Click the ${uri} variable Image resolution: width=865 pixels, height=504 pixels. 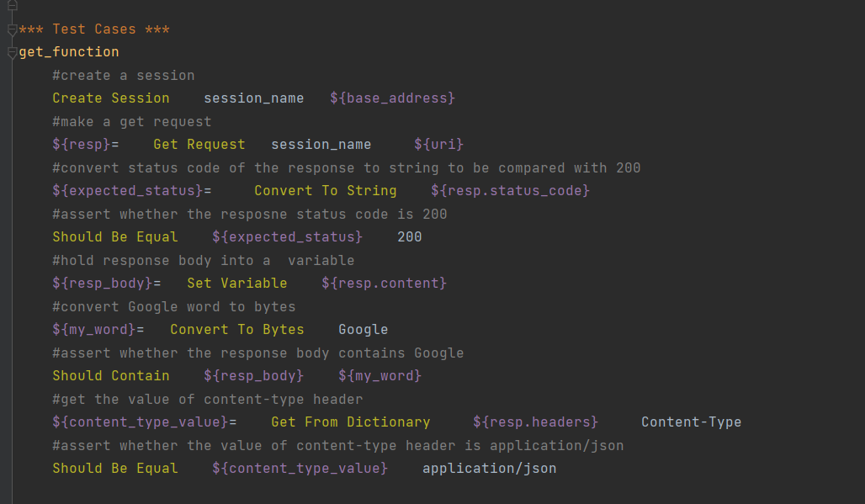click(438, 145)
